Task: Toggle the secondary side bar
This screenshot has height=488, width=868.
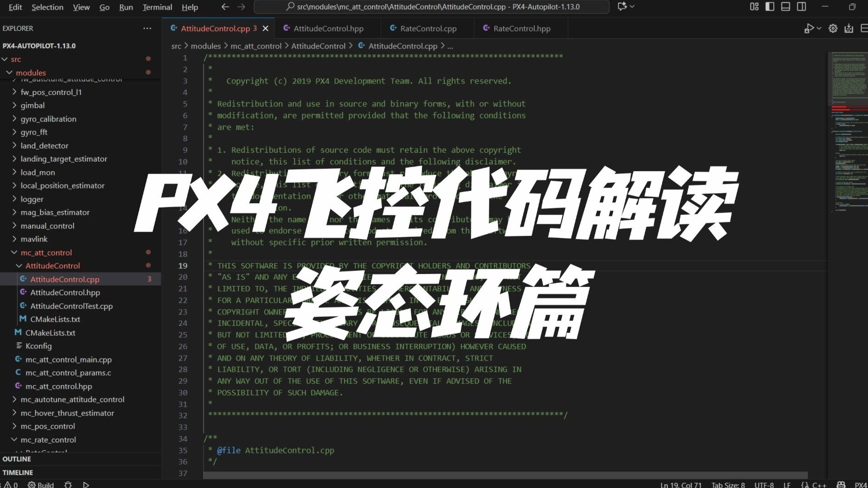Action: point(801,6)
